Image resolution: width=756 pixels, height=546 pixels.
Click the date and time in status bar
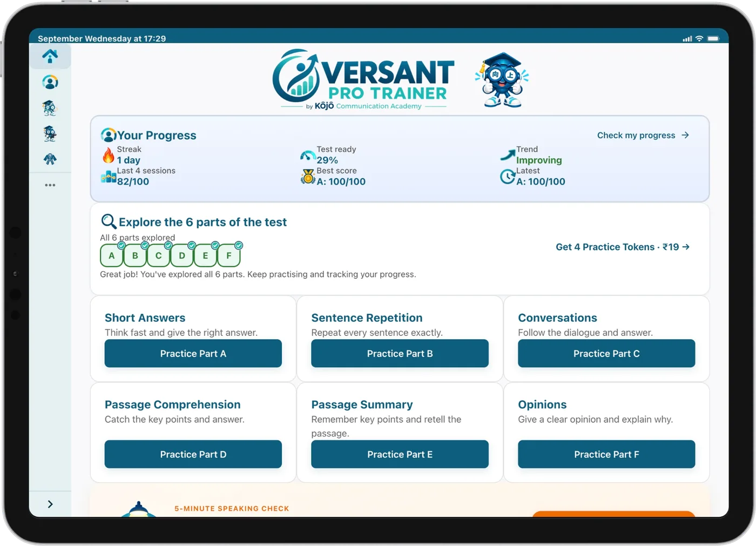pyautogui.click(x=102, y=38)
